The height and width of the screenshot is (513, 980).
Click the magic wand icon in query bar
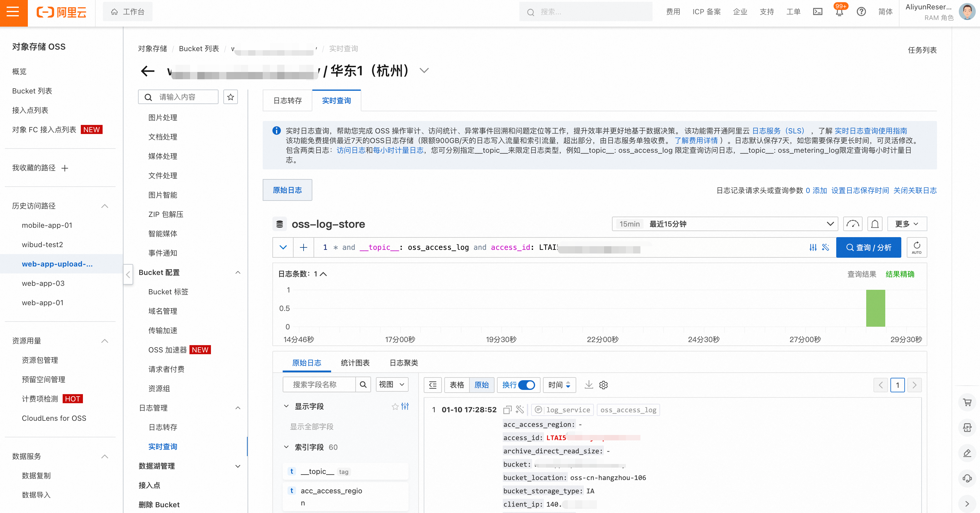coord(826,247)
